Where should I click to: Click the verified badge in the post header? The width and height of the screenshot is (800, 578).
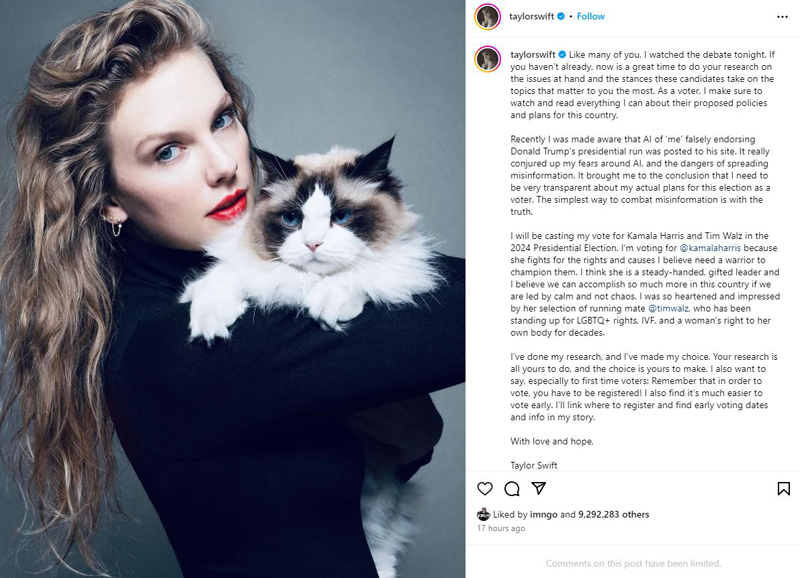click(x=561, y=16)
